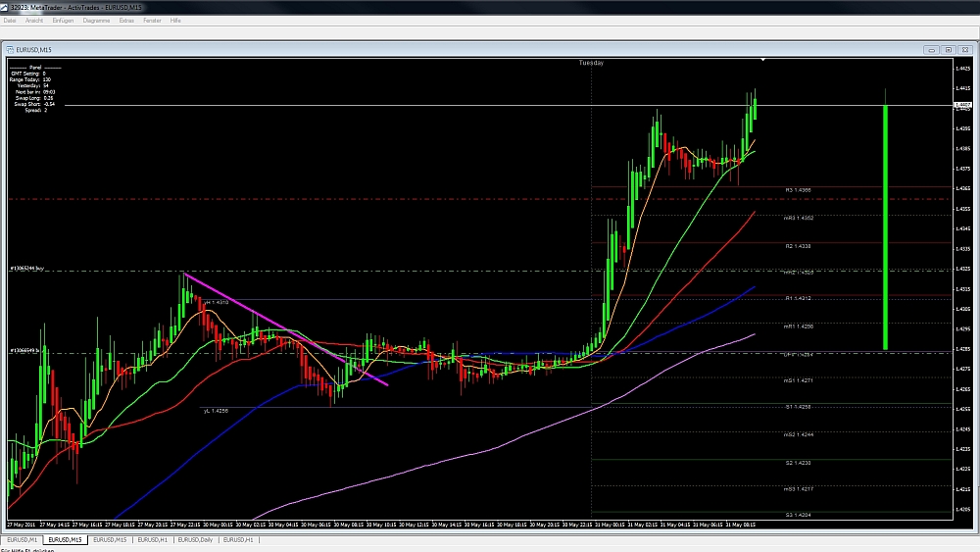Viewport: 980px width, 552px height.
Task: Minimize the EURUSD,M15 chart window
Action: (x=931, y=49)
